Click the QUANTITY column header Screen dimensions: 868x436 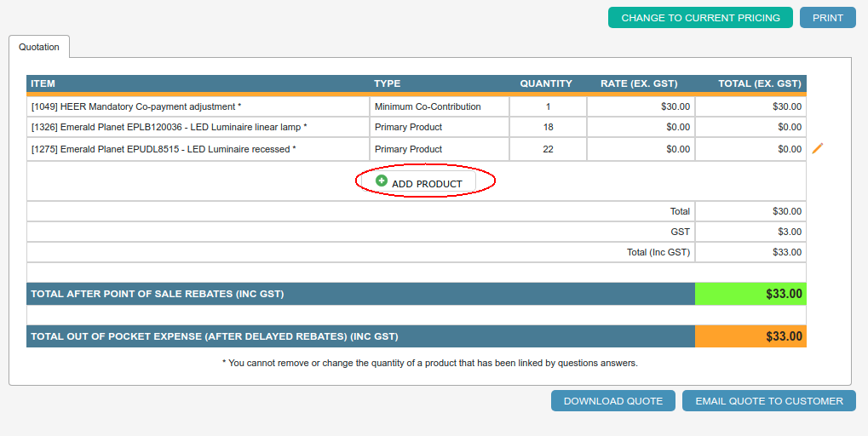pos(546,83)
